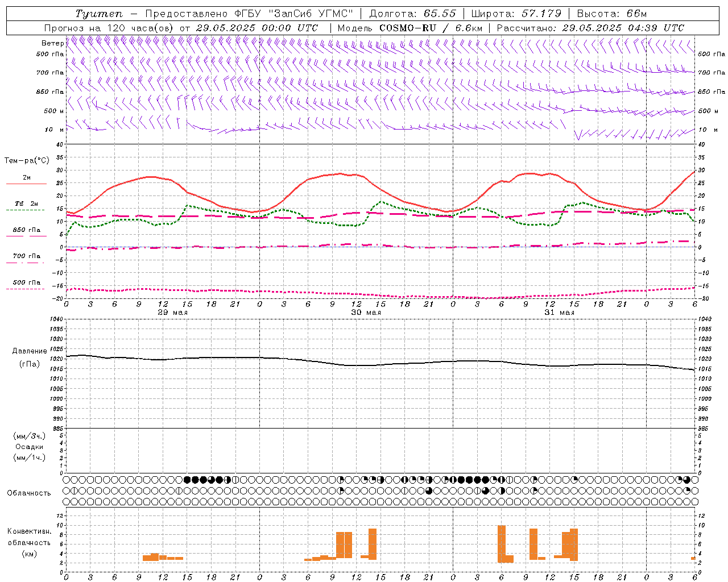
Task: Click "700 гПа" entry in temperature legend
Action: point(26,256)
